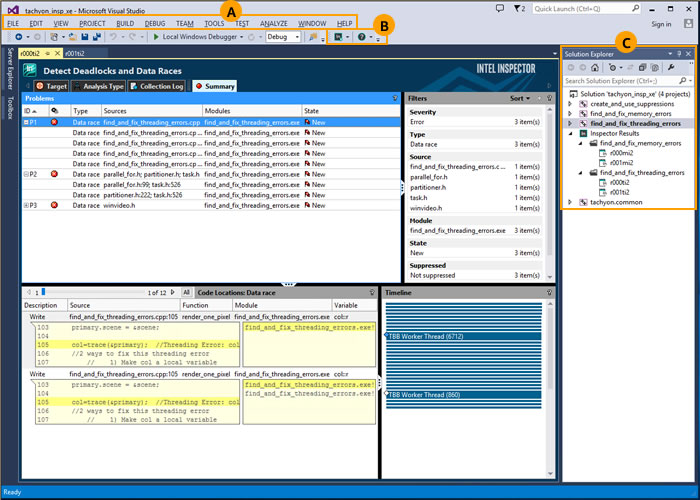
Task: Click the All button in Code Locations
Action: [x=186, y=292]
